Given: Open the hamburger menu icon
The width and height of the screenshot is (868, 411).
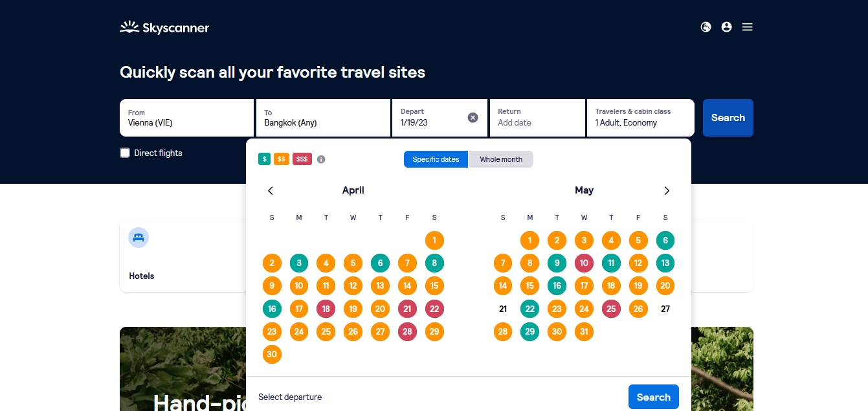Looking at the screenshot, I should 748,27.
